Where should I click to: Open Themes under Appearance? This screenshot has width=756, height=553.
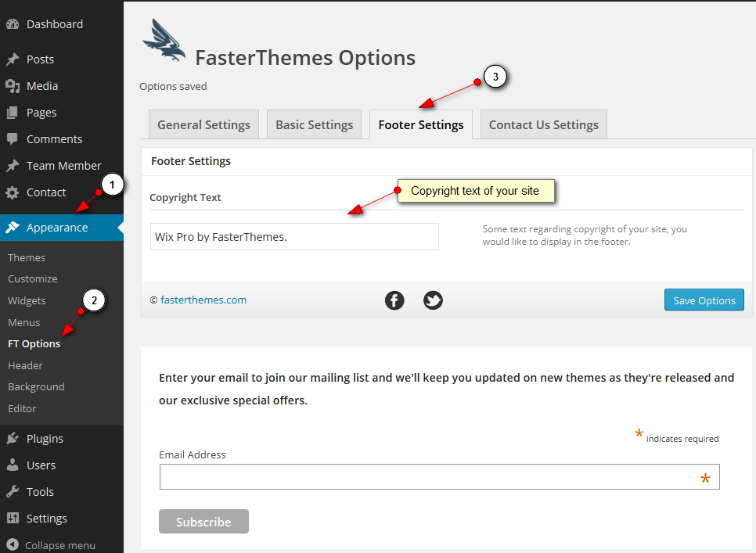pyautogui.click(x=27, y=257)
